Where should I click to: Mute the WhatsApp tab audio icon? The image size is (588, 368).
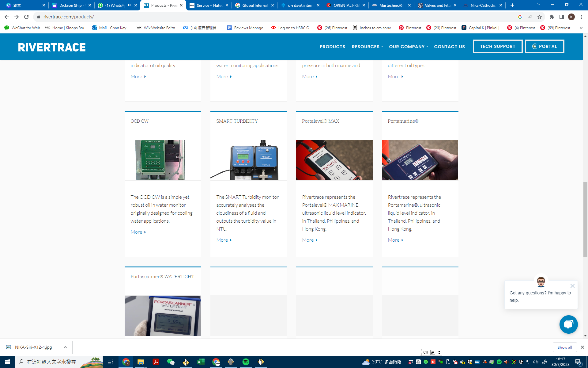tap(129, 5)
